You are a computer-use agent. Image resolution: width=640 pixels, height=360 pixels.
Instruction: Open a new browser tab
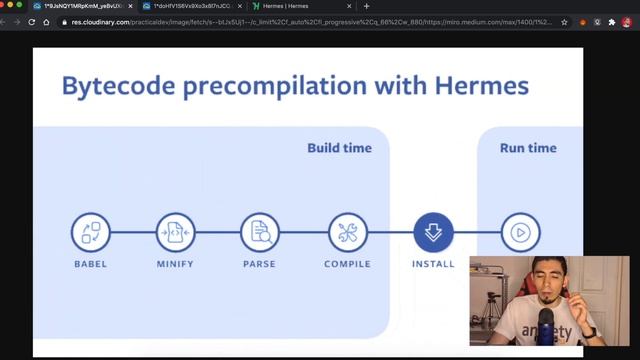click(x=366, y=6)
